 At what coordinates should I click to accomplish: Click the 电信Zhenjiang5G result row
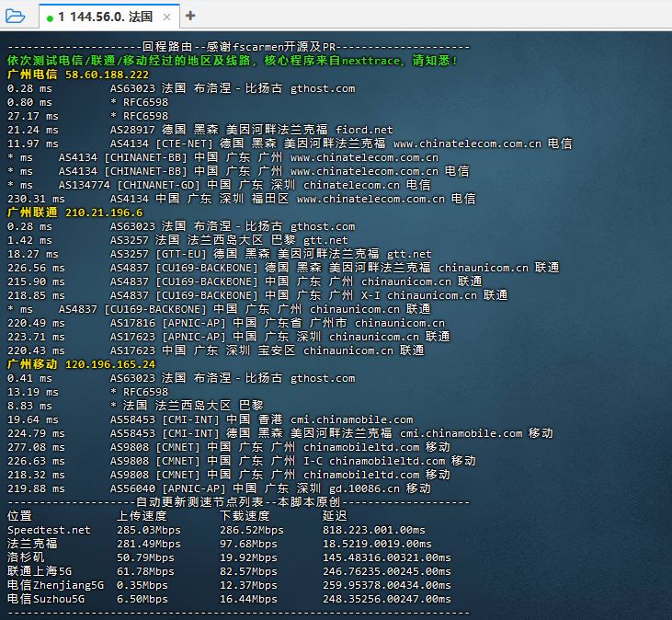pos(229,585)
